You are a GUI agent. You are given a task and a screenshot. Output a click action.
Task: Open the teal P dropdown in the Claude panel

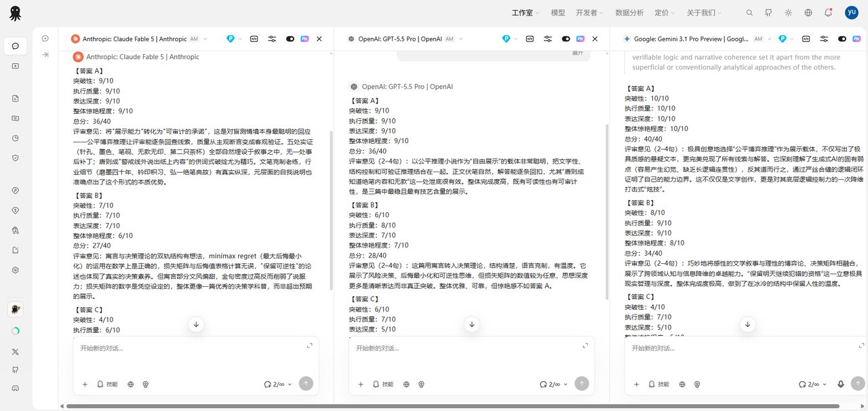click(x=234, y=39)
